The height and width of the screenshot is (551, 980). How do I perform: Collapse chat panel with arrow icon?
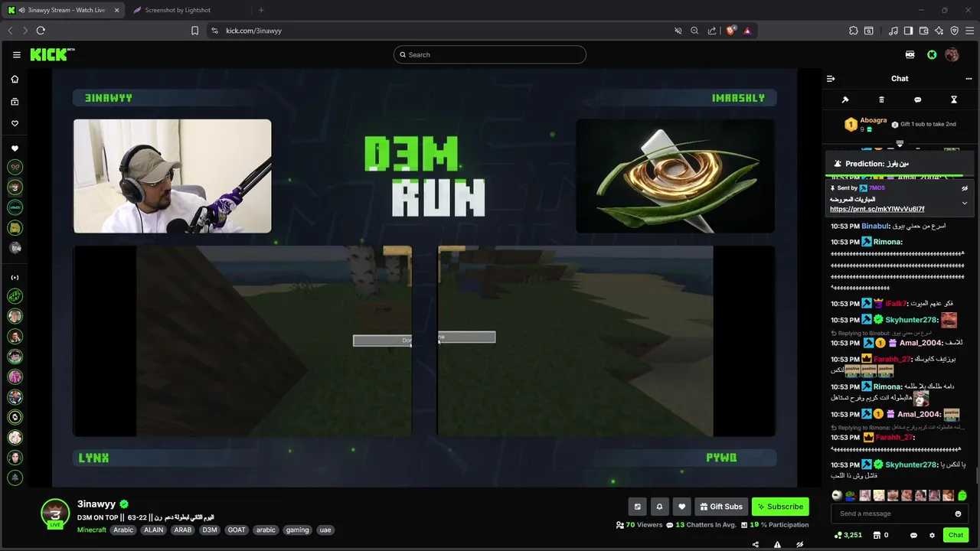pos(831,79)
